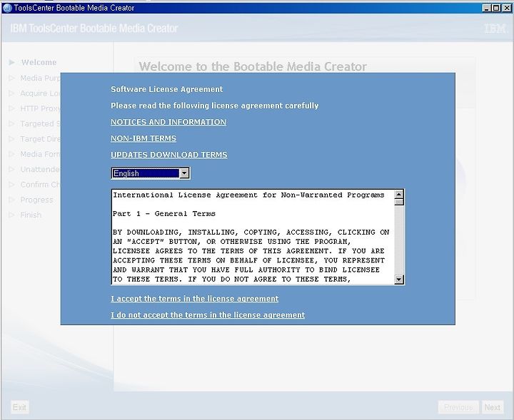Click 'International License Agreement for Non-Warranted Programs' line
Image resolution: width=514 pixels, height=420 pixels.
coord(248,195)
